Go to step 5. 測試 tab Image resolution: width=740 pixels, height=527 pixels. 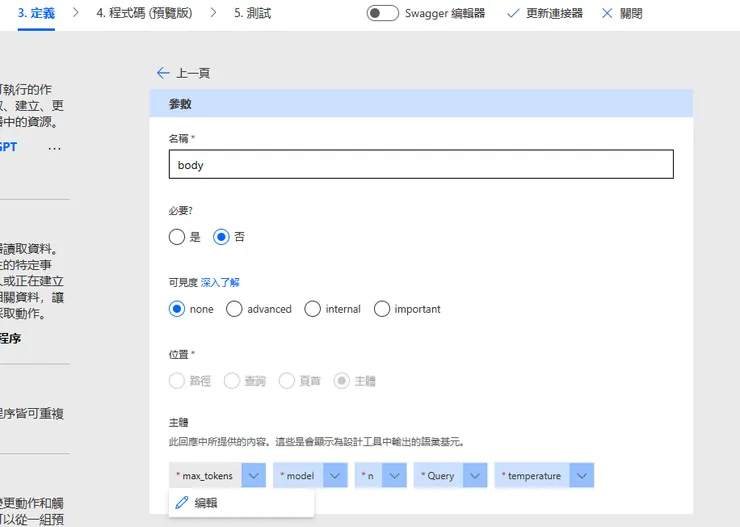252,13
